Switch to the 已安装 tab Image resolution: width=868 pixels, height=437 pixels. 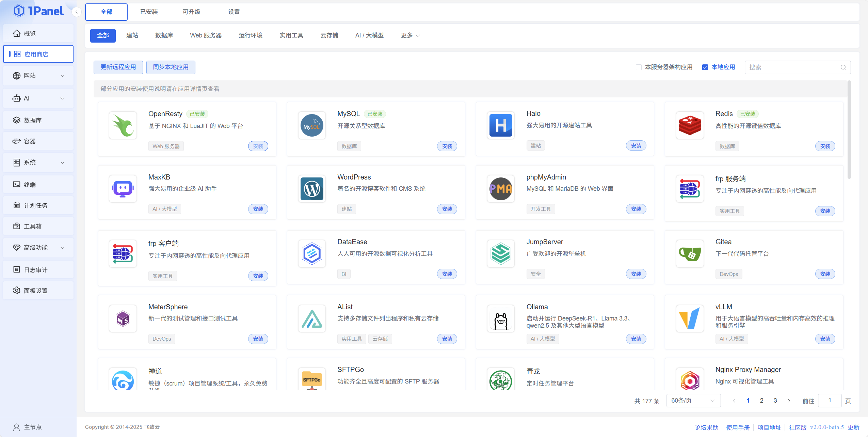tap(149, 12)
